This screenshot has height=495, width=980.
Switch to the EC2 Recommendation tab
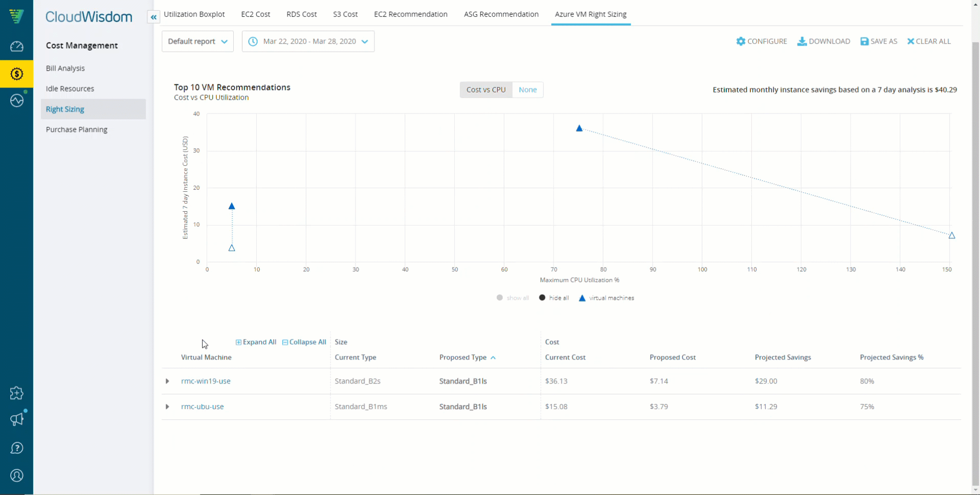(x=411, y=14)
